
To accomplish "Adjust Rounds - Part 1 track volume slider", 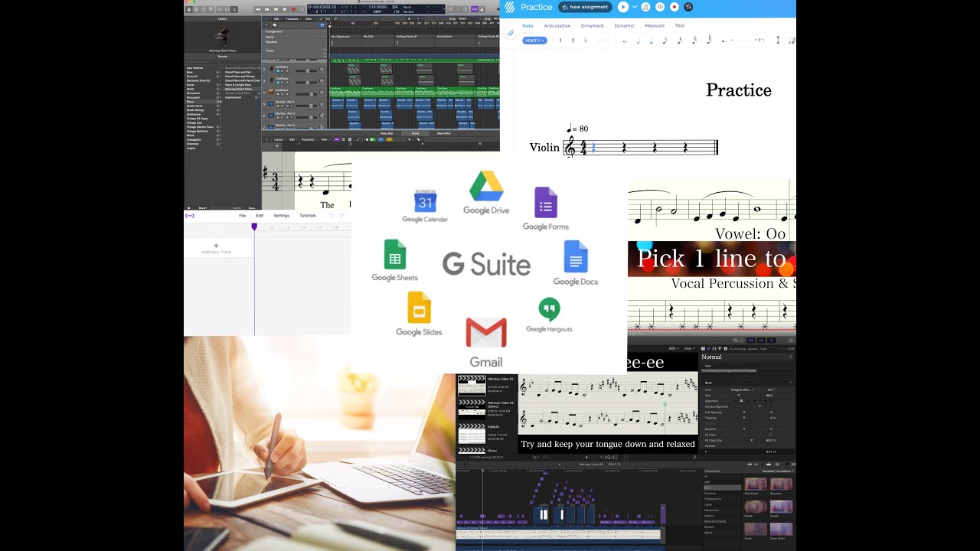I will tap(307, 106).
